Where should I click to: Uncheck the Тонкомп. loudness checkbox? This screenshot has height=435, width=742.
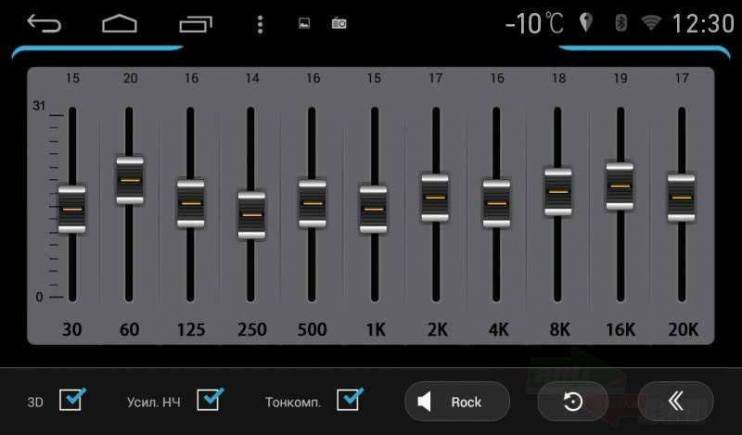[x=349, y=399]
